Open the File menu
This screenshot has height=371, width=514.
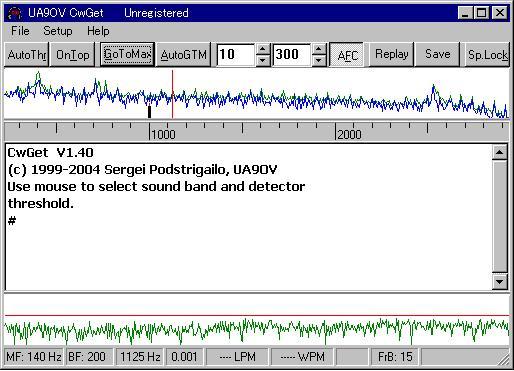pyautogui.click(x=20, y=31)
